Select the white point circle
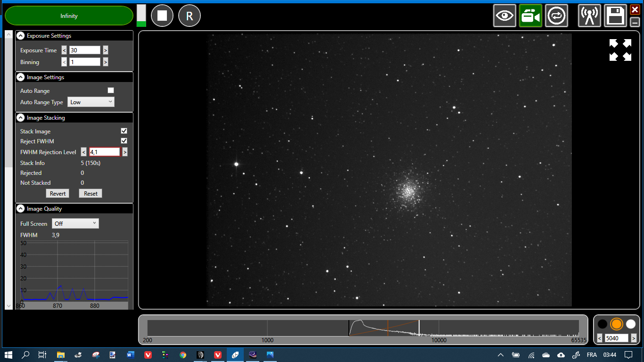 click(631, 324)
